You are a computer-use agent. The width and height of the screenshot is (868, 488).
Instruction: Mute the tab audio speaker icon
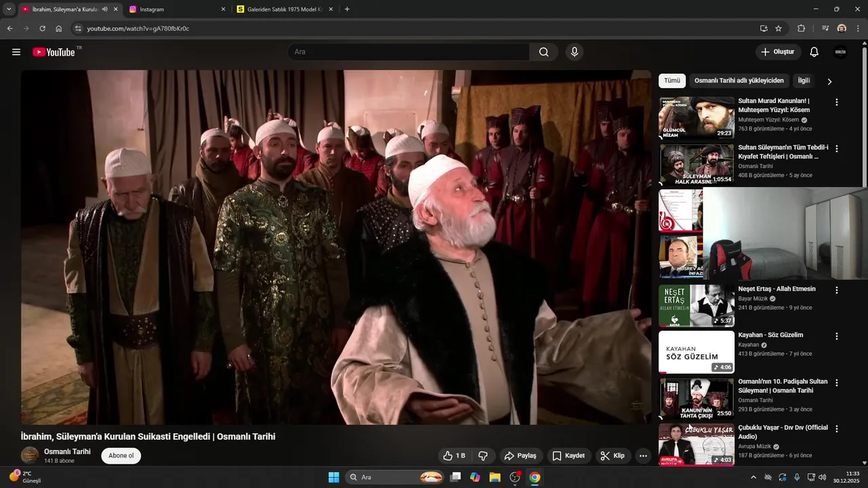click(104, 9)
